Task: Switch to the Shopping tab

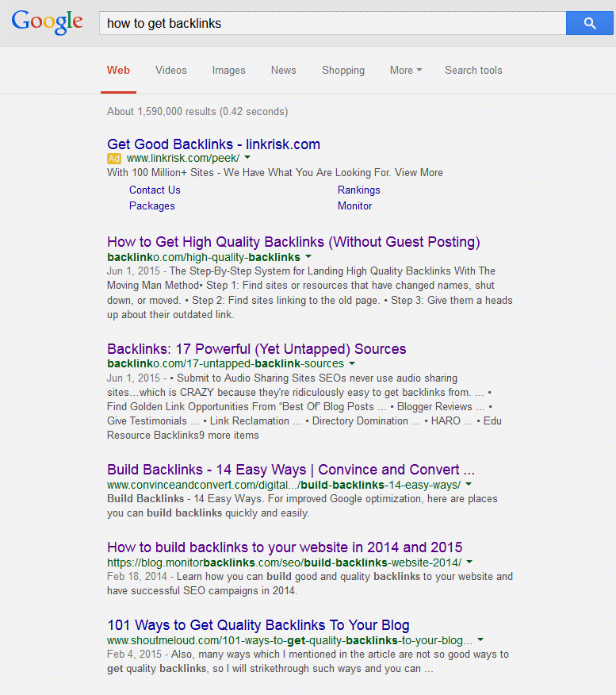Action: 343,71
